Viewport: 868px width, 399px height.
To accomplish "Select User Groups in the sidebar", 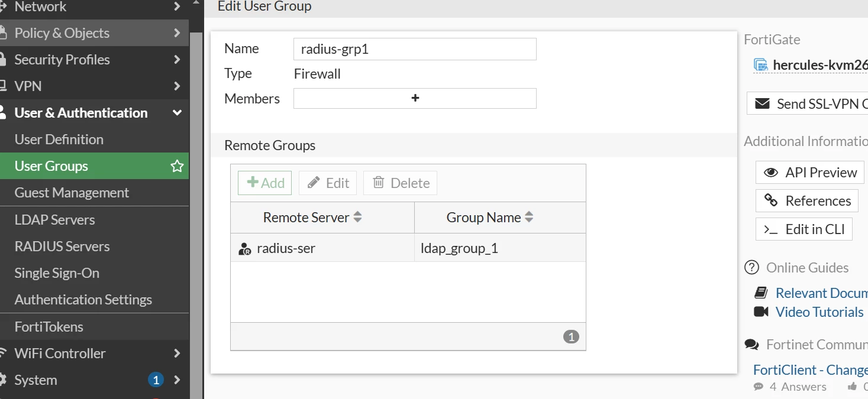I will pos(95,166).
